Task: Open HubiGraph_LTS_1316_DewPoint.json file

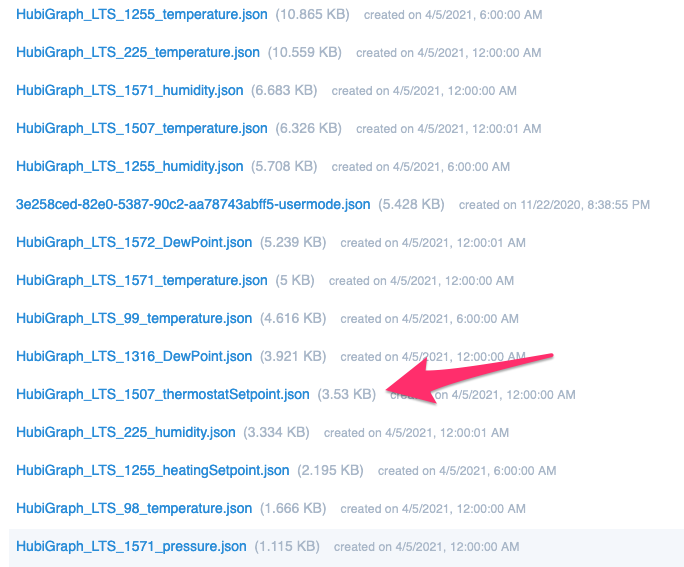Action: click(x=134, y=356)
